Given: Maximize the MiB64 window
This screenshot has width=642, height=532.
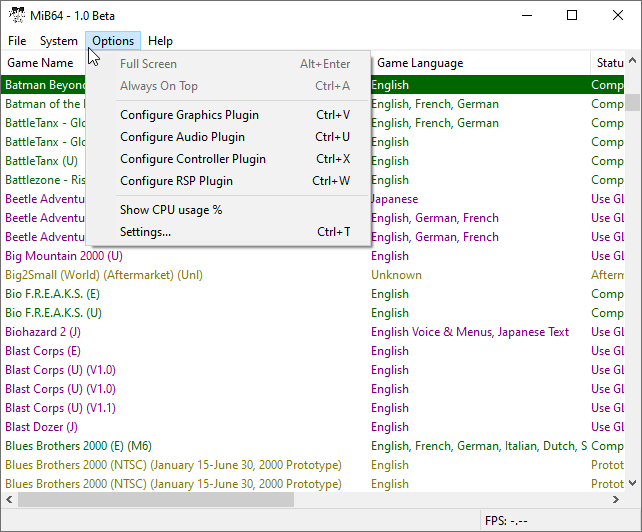Looking at the screenshot, I should 572,15.
